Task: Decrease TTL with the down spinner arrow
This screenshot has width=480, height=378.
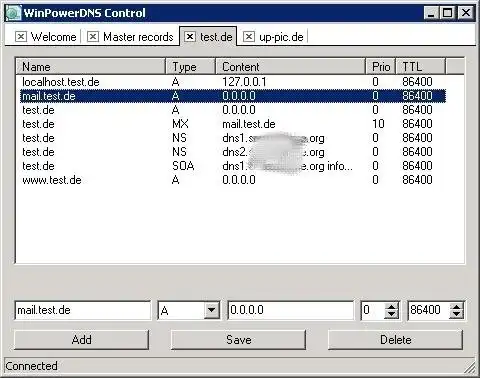Action: [x=456, y=315]
